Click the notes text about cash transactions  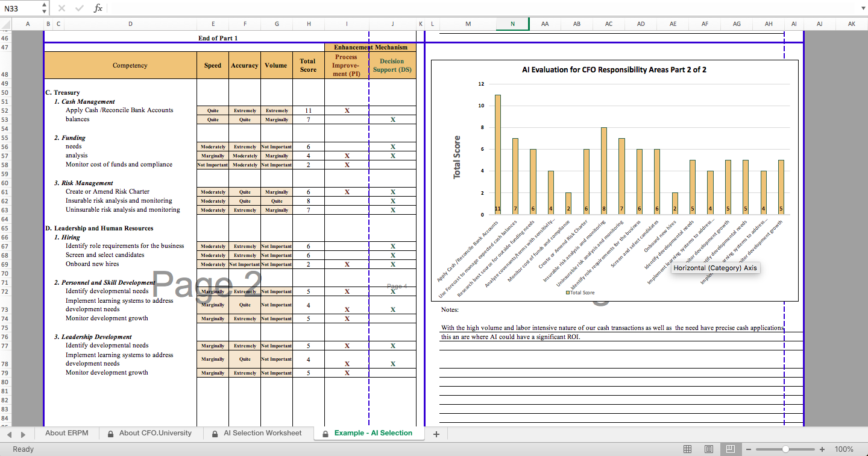pos(612,332)
